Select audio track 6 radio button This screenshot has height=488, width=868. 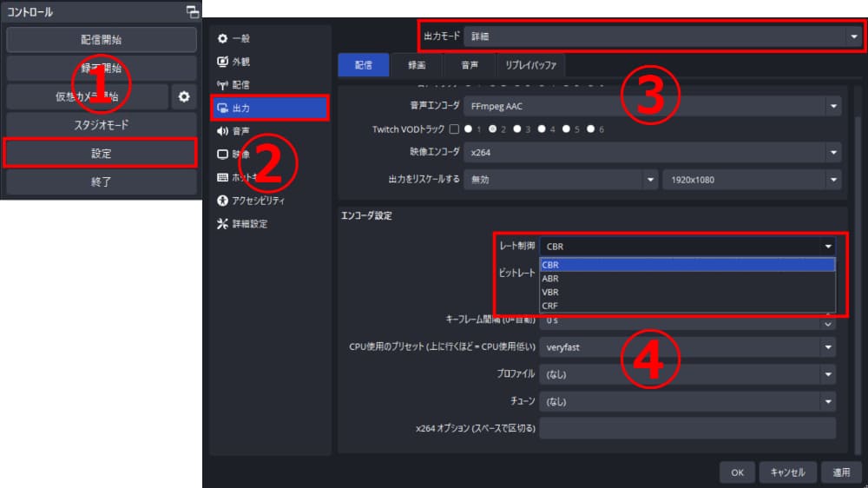[x=590, y=129]
